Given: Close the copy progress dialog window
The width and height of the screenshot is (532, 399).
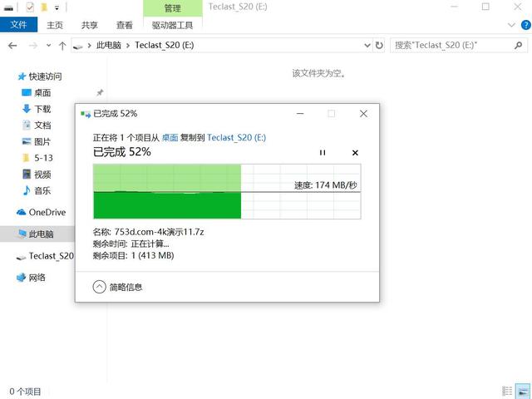Looking at the screenshot, I should [363, 114].
